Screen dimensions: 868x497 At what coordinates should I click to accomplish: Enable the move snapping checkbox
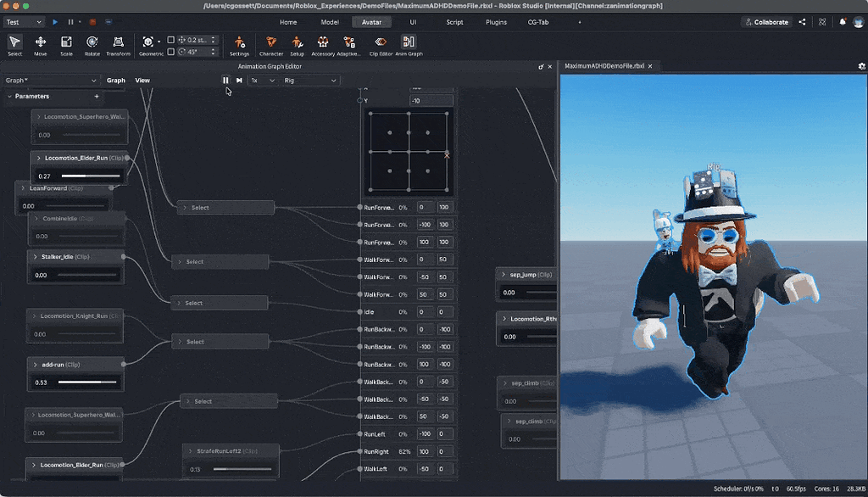171,40
